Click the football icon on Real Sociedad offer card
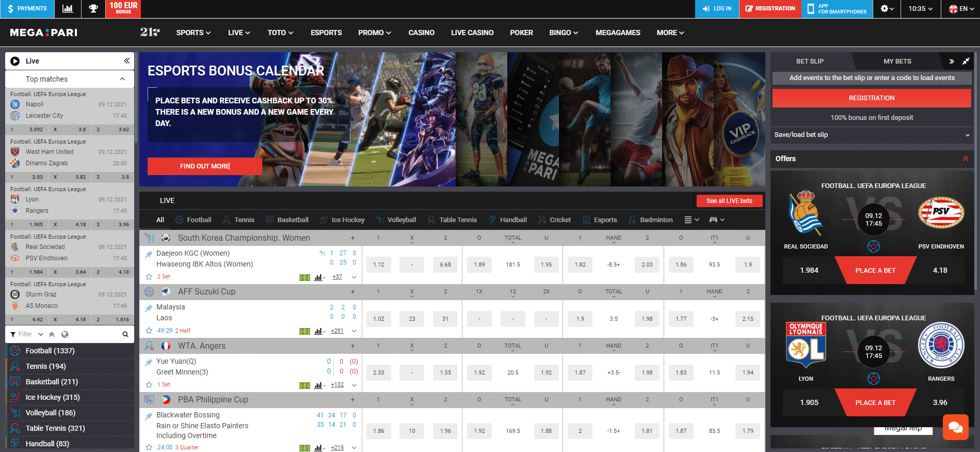The height and width of the screenshot is (452, 980). 873,246
